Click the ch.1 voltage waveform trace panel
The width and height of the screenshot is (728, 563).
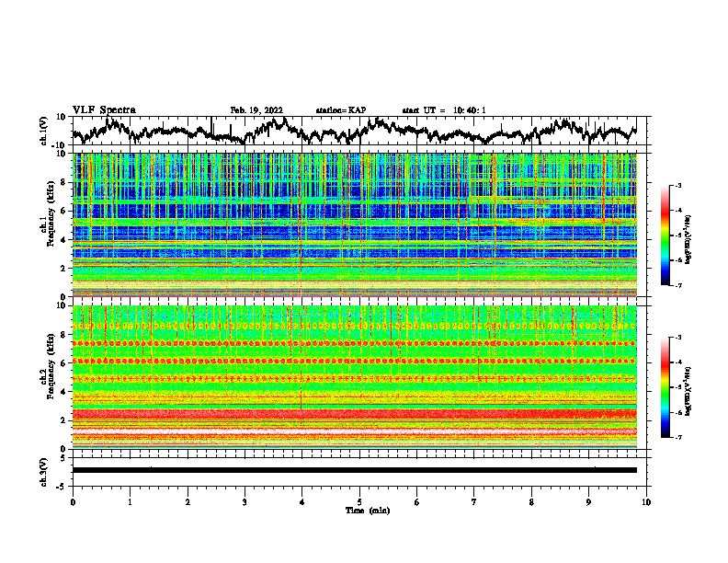click(359, 131)
